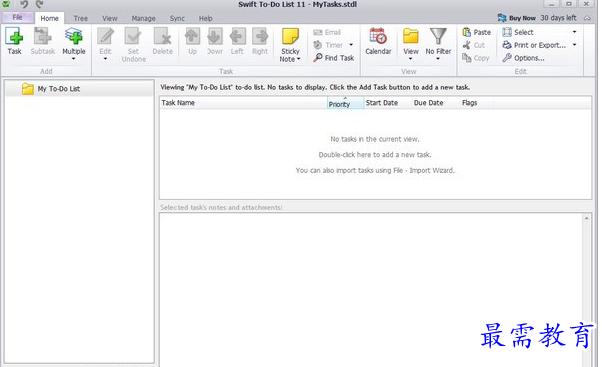Sort by Due Date column header

click(x=436, y=103)
